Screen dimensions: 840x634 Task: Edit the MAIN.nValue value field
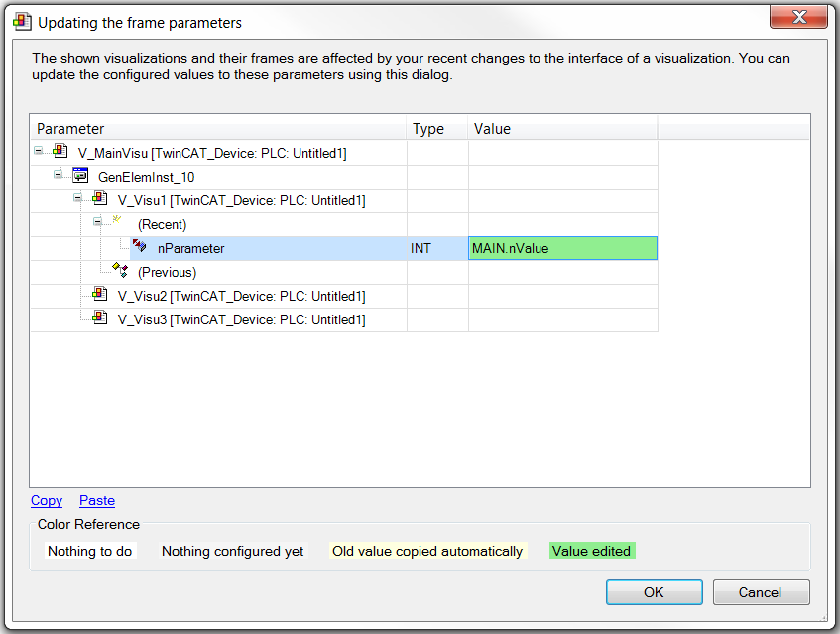563,249
